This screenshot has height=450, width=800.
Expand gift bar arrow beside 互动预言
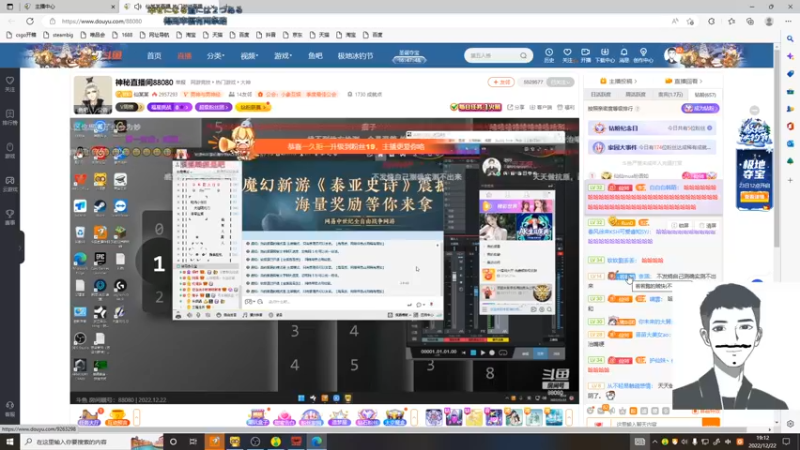136,417
